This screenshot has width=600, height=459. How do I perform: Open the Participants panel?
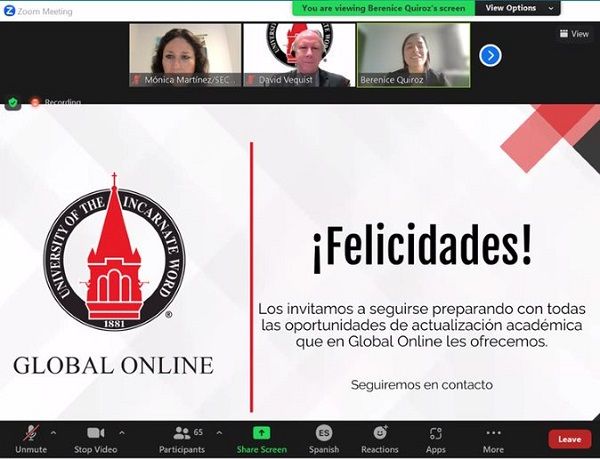tap(182, 439)
